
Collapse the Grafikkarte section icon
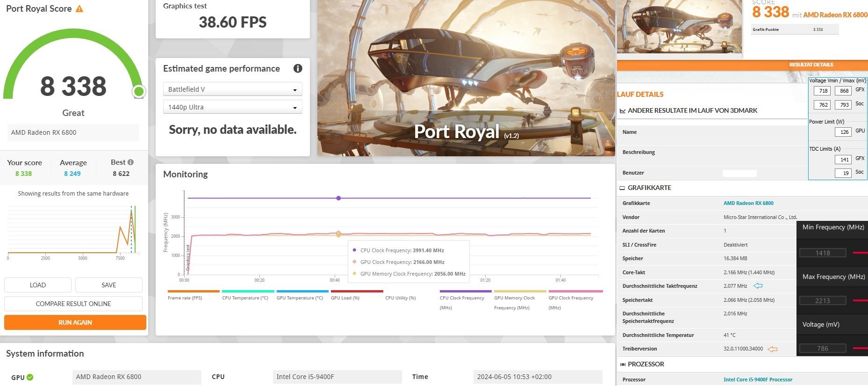(622, 188)
